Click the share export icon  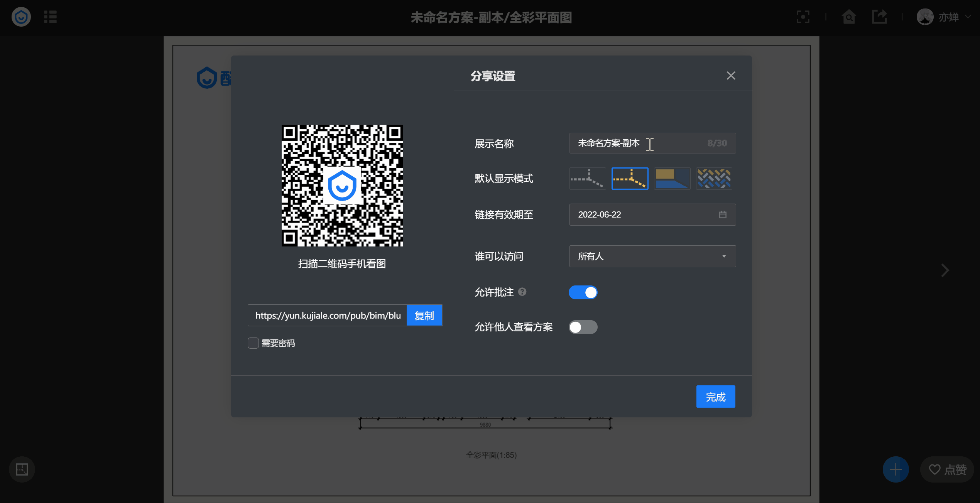879,17
